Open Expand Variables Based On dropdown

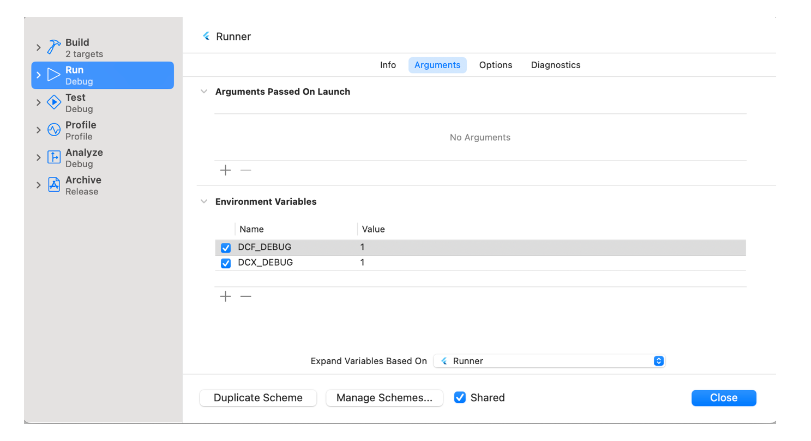click(x=549, y=361)
